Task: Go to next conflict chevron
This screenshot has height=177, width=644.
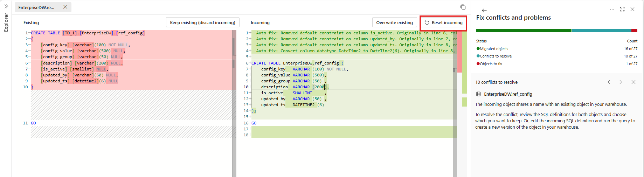Action: [x=621, y=82]
